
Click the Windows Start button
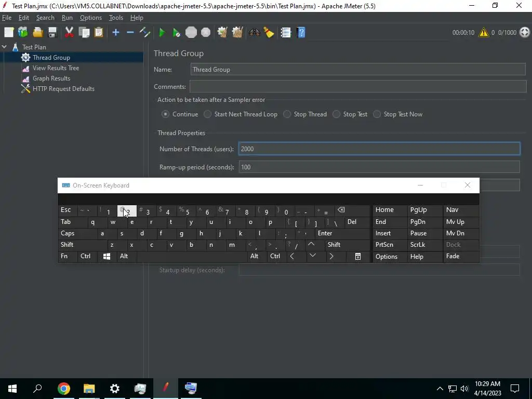click(x=12, y=389)
